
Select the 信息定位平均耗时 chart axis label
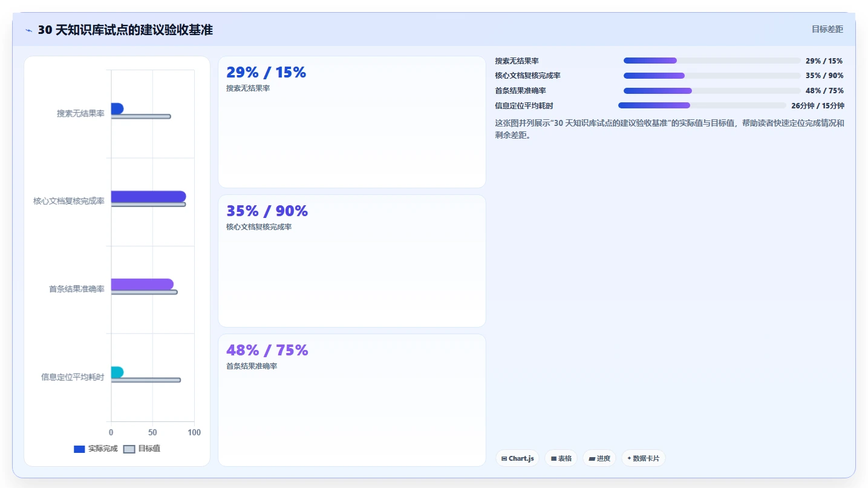73,377
